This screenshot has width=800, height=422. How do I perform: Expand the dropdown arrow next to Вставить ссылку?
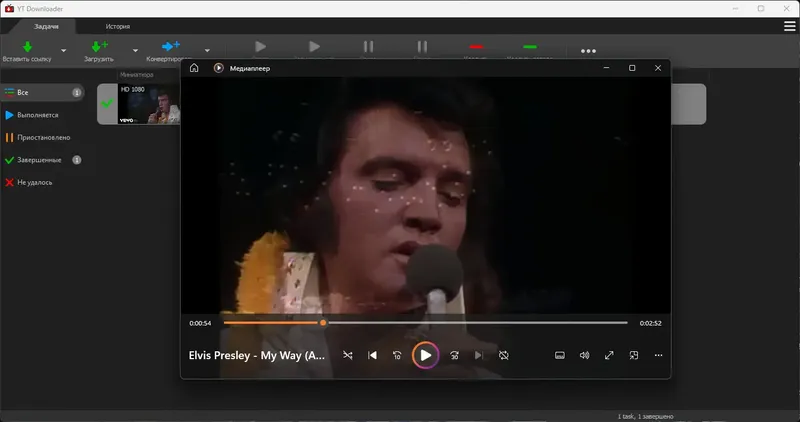pos(64,51)
